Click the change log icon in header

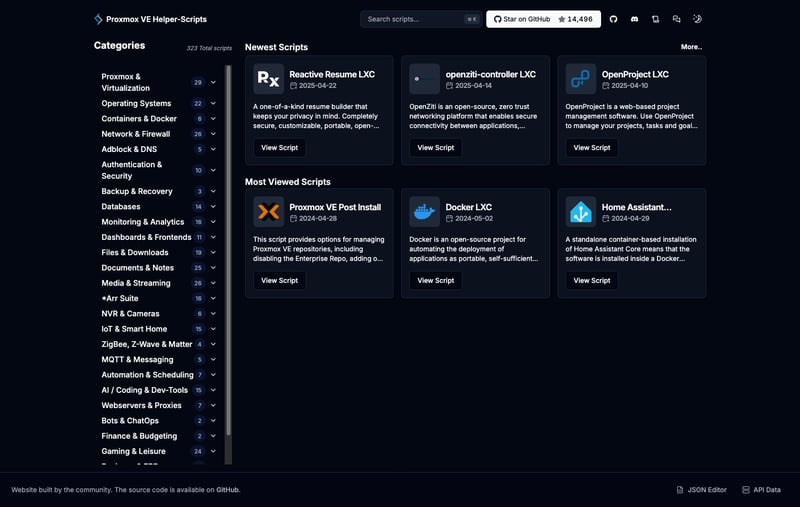tap(656, 19)
